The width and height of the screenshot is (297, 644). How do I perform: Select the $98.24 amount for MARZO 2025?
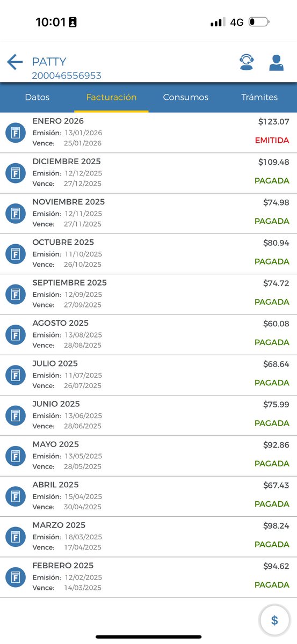tap(276, 526)
